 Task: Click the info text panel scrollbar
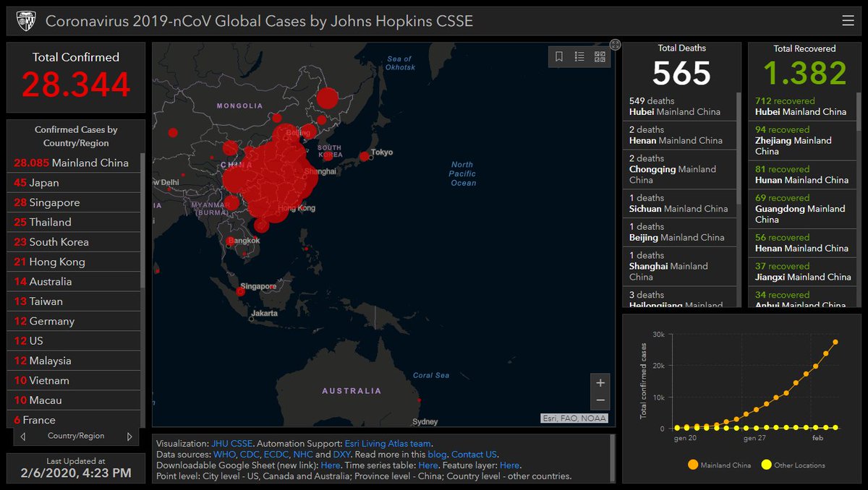[613, 458]
